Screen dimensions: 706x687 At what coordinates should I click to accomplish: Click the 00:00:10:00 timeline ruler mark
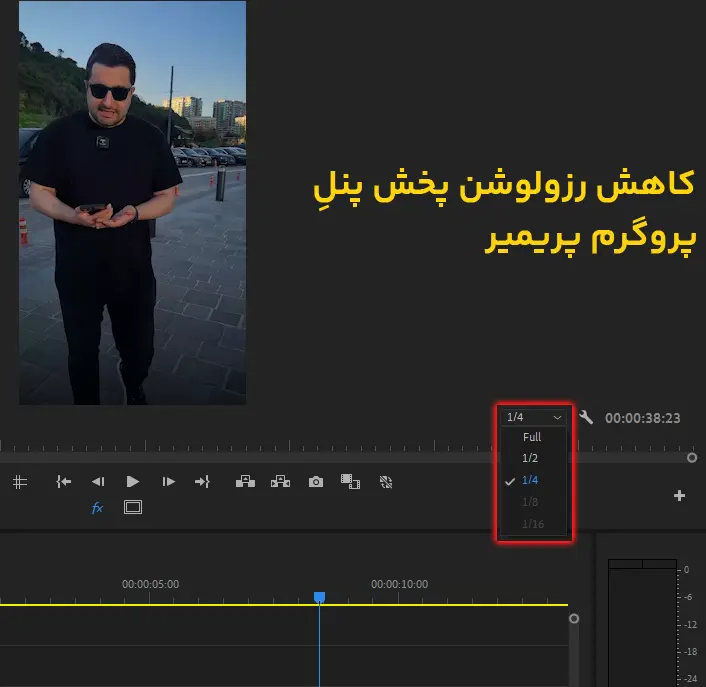(399, 584)
